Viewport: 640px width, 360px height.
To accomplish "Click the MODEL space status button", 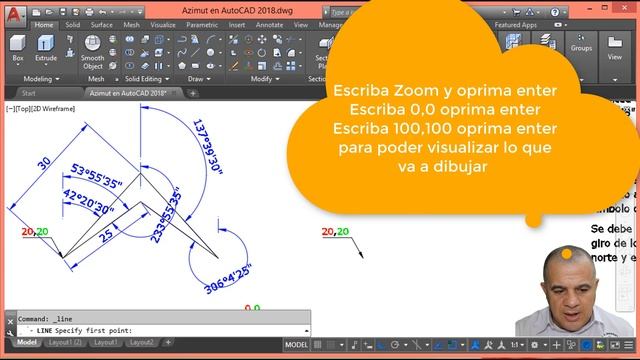I will click(296, 345).
